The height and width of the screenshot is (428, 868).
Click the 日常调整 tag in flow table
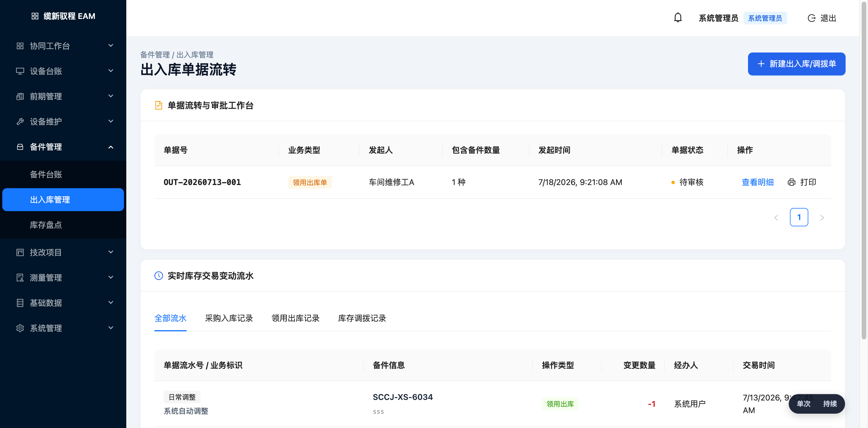pos(182,397)
